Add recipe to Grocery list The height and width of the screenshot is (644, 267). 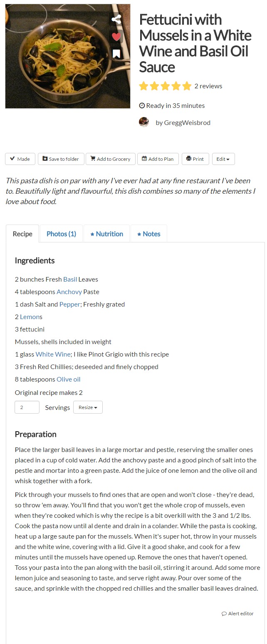pyautogui.click(x=110, y=159)
